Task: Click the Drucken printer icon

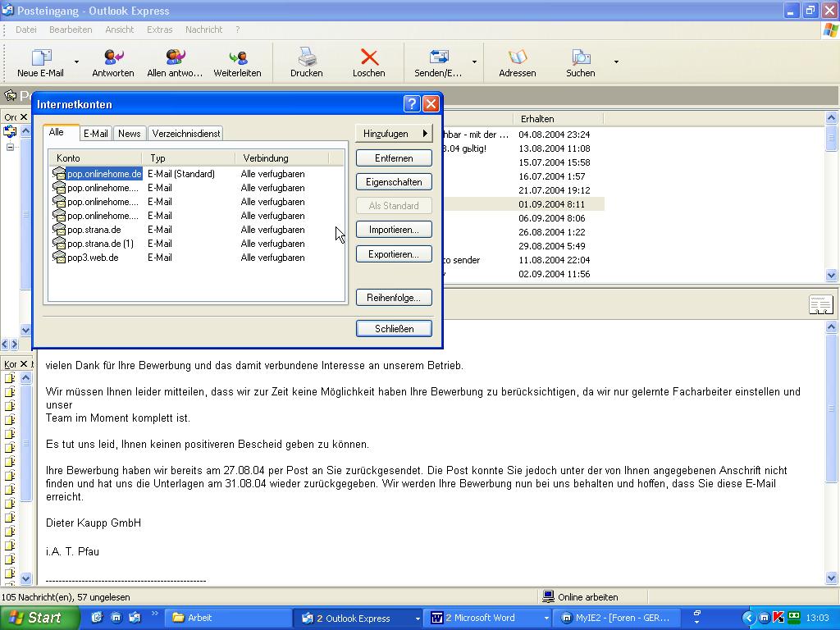Action: (x=307, y=57)
